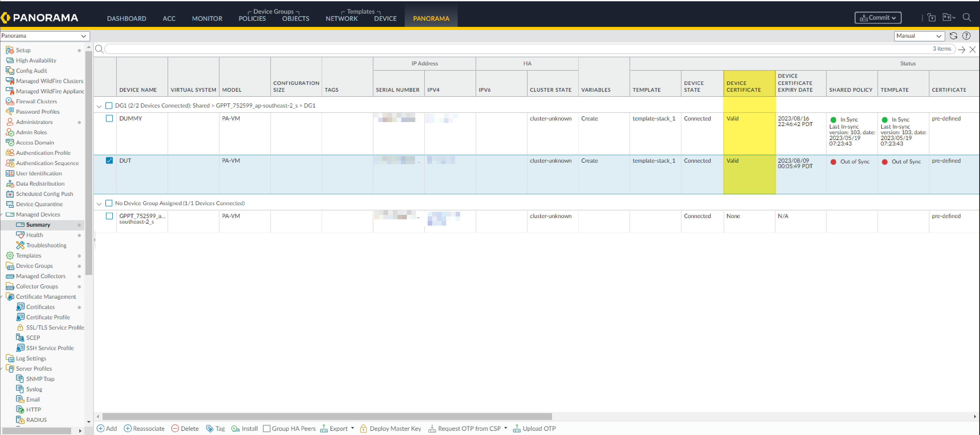Open the Manual refresh interval dropdown

click(x=918, y=36)
